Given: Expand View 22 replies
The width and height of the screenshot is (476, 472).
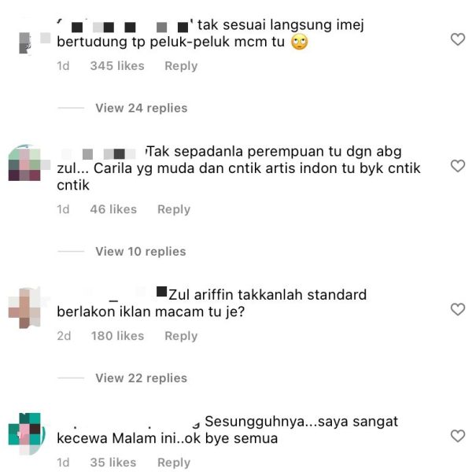Looking at the screenshot, I should (x=142, y=378).
